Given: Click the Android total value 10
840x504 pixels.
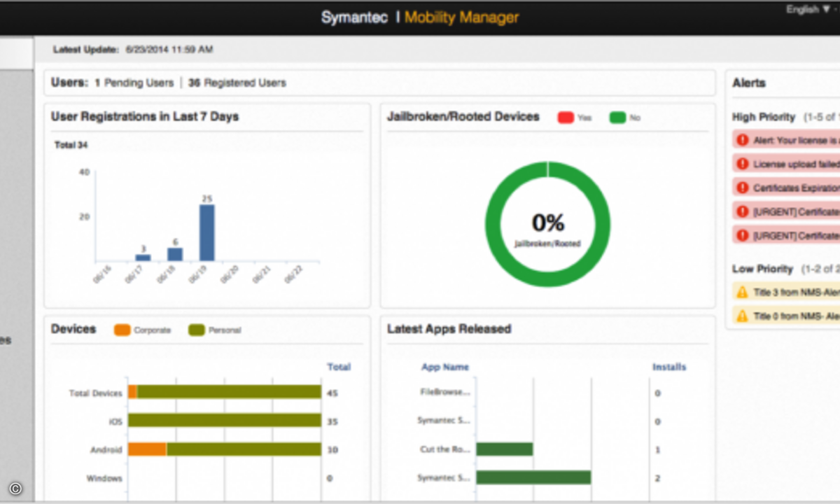Looking at the screenshot, I should 332,450.
